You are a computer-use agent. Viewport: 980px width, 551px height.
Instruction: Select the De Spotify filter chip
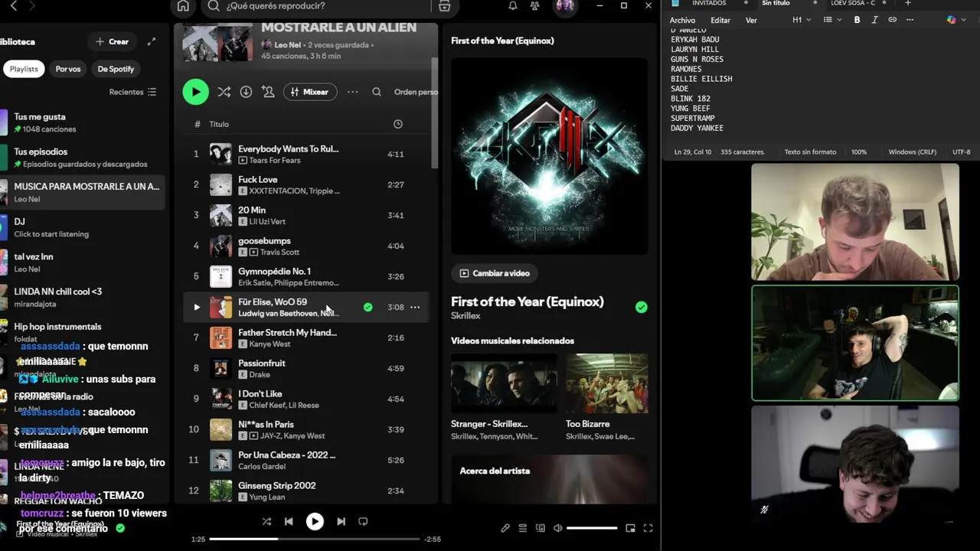pyautogui.click(x=116, y=69)
